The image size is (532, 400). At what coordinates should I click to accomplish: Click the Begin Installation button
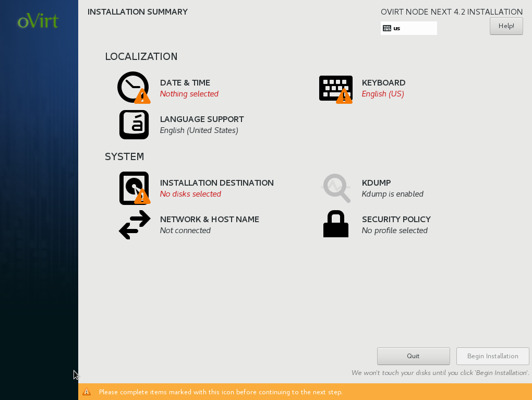(493, 356)
